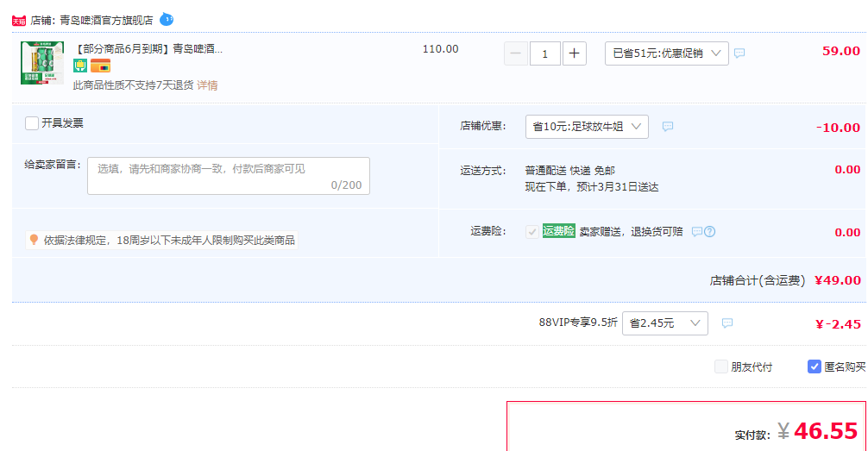Click the comment icon beside store discount dropdown

(x=668, y=127)
